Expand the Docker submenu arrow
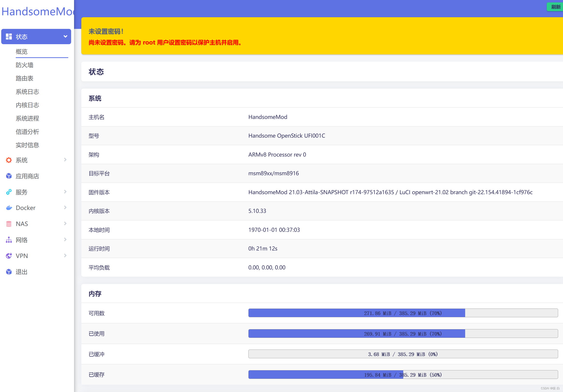Image resolution: width=563 pixels, height=392 pixels. 65,208
